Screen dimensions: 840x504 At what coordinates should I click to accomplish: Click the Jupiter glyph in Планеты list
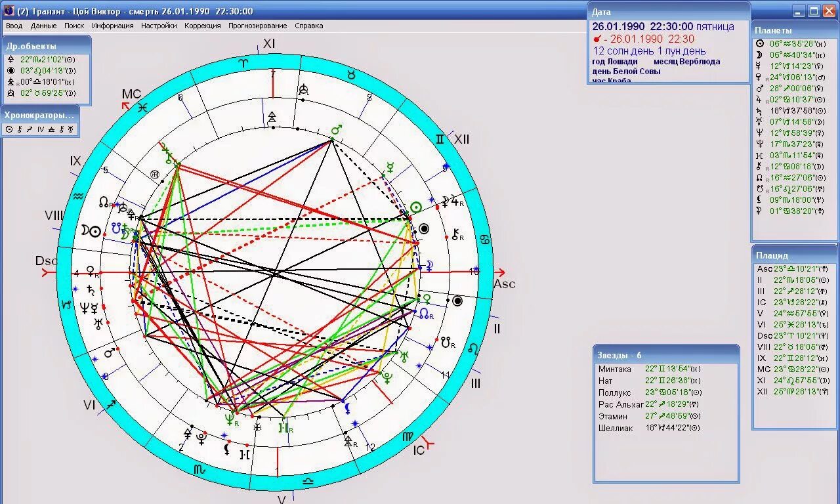pyautogui.click(x=760, y=99)
